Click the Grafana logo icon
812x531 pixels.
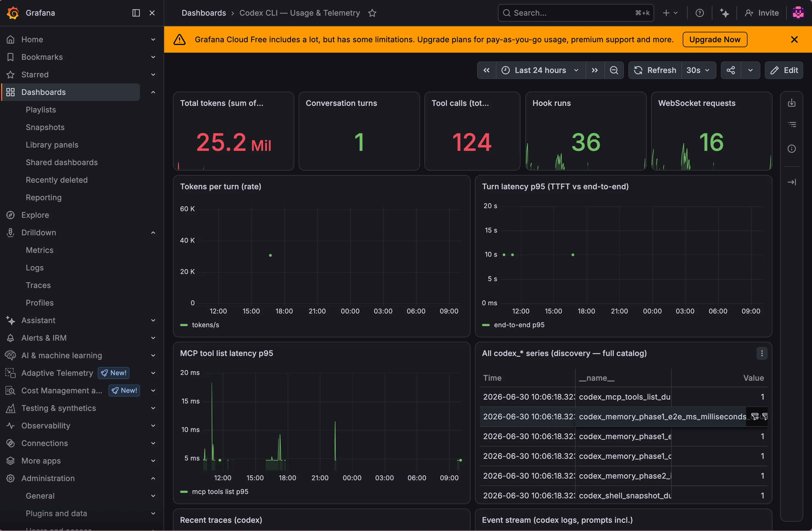pos(13,13)
